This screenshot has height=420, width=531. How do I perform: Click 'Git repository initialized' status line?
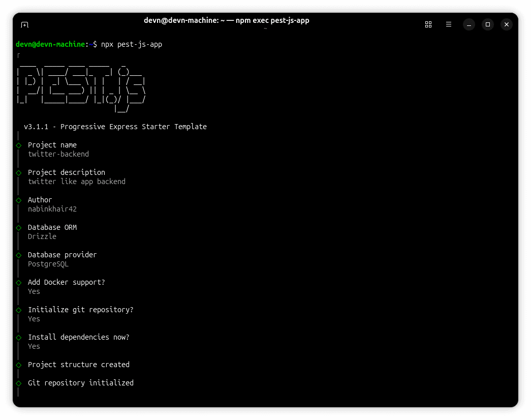pos(81,383)
